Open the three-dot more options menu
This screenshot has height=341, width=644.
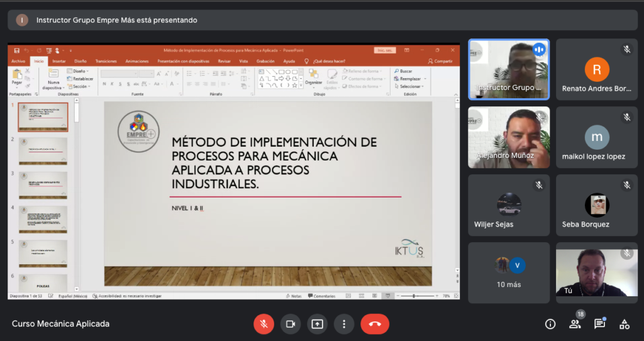tap(344, 324)
